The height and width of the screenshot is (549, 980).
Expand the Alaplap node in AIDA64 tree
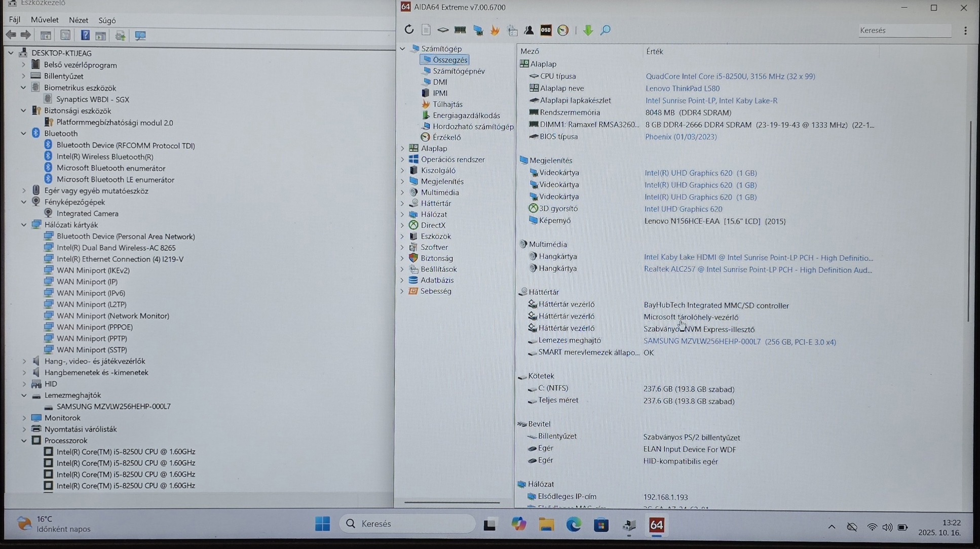click(403, 148)
